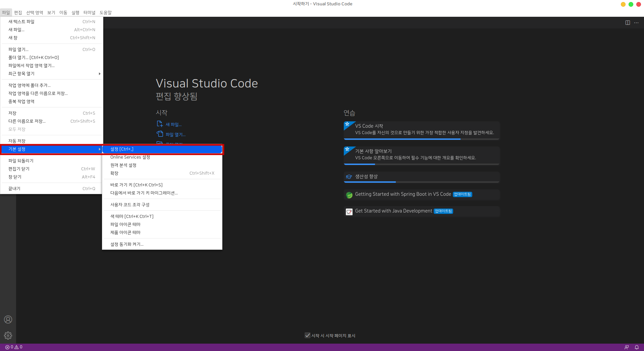
Task: Uncheck '시작 시 시작 페이지 표시' checkbox
Action: (307, 335)
